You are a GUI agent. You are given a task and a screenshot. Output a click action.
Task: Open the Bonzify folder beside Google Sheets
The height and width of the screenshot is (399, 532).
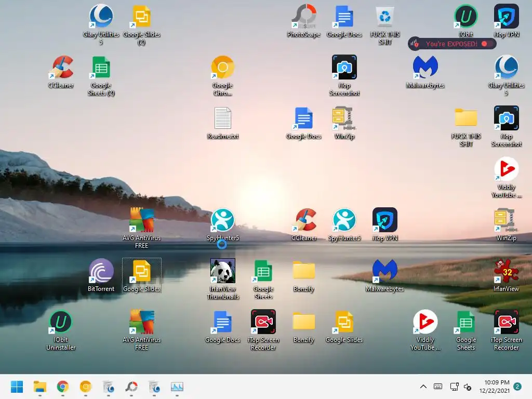coord(303,275)
